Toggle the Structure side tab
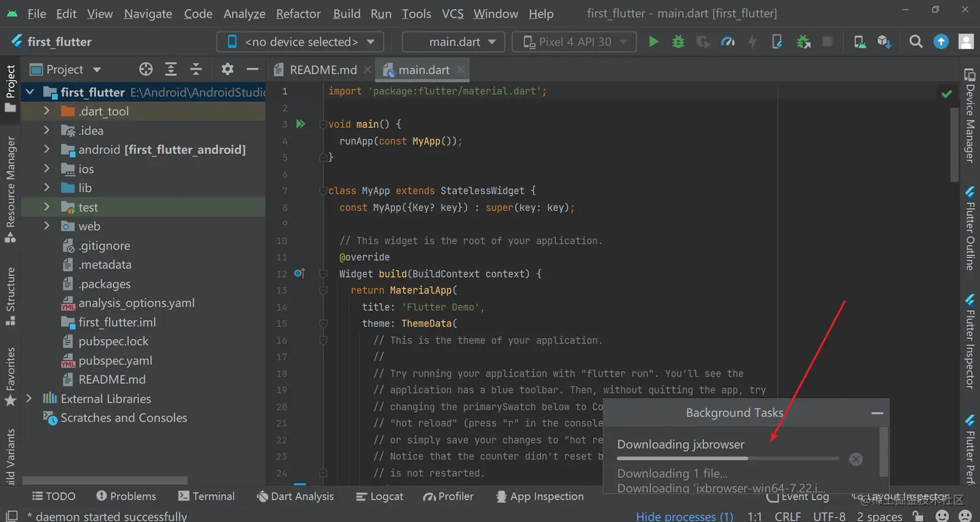The height and width of the screenshot is (522, 980). (x=10, y=296)
